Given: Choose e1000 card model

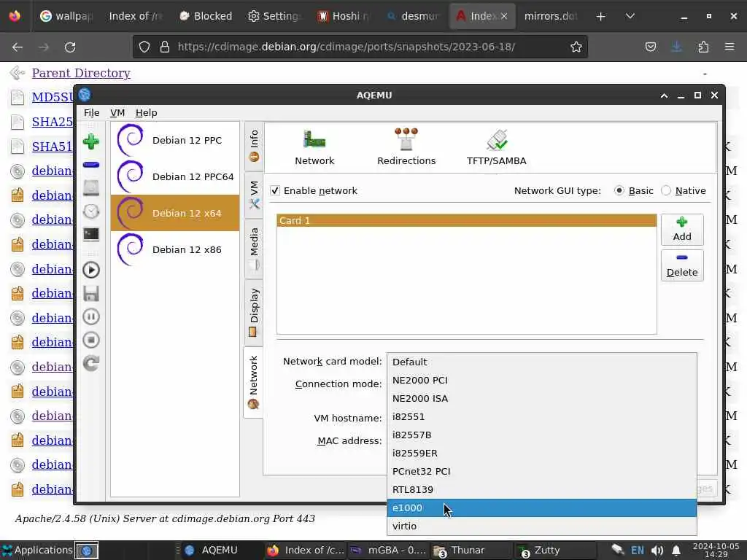Looking at the screenshot, I should pyautogui.click(x=542, y=507).
